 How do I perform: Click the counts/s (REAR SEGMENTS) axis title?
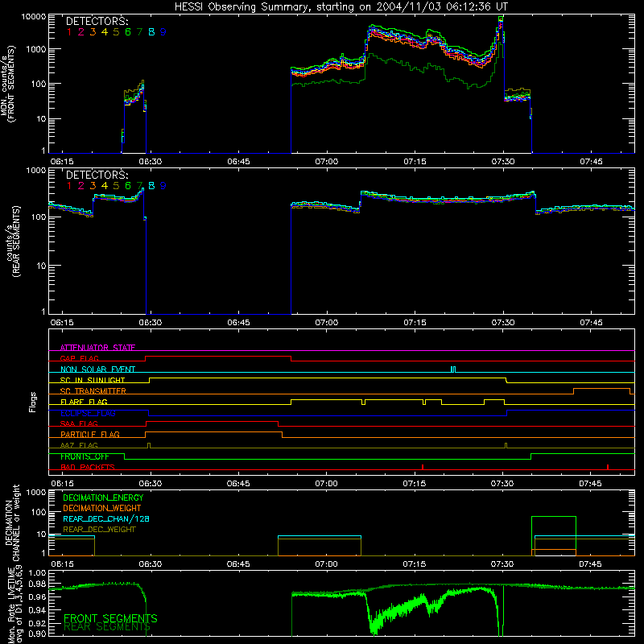click(x=12, y=242)
